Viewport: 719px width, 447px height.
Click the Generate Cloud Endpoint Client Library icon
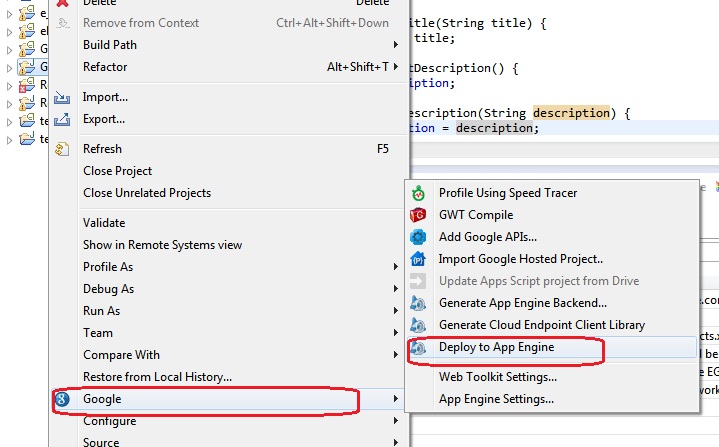419,325
